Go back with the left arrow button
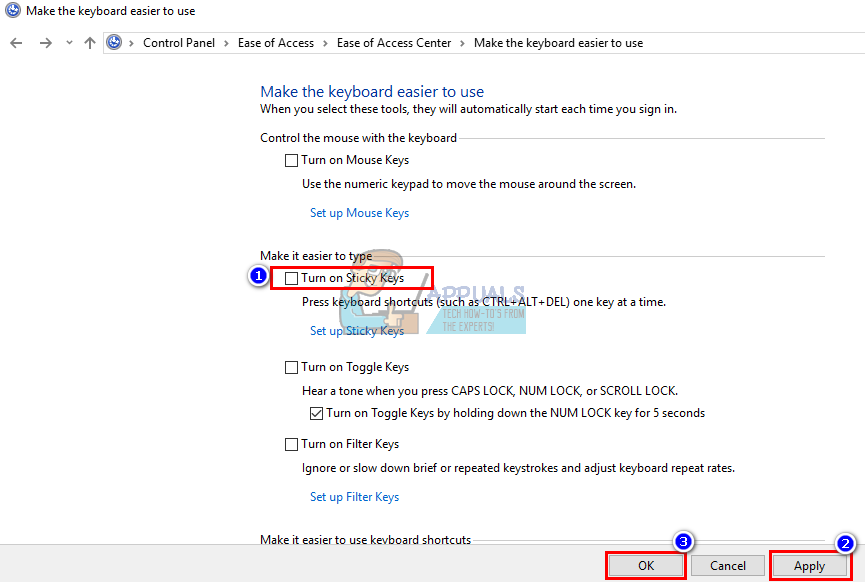 pyautogui.click(x=17, y=43)
